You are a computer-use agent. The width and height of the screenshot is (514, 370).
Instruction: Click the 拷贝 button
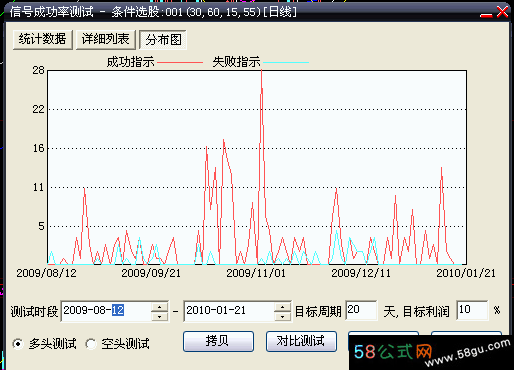point(218,341)
